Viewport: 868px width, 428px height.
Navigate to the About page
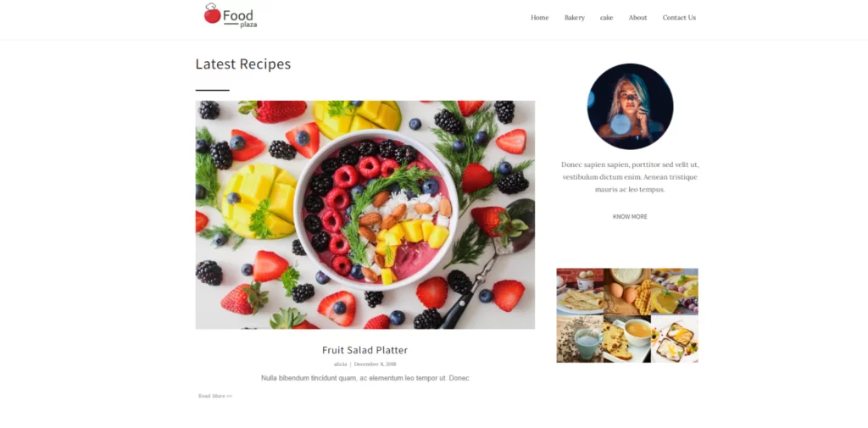[637, 18]
